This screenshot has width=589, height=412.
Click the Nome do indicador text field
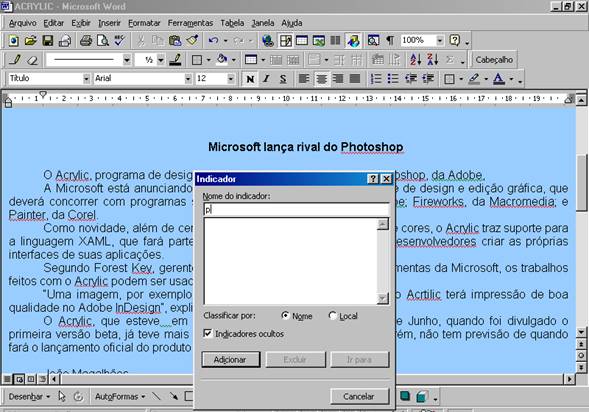tap(296, 210)
